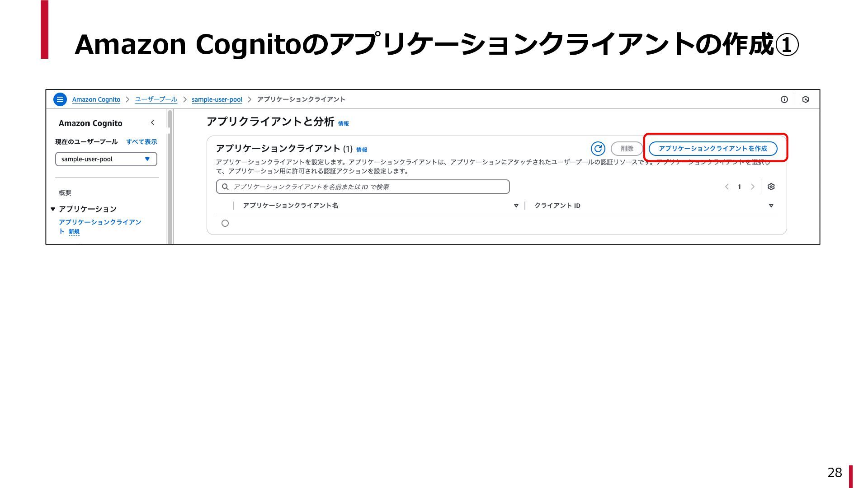
Task: Collapse the アプリケーション tree section
Action: coord(53,209)
